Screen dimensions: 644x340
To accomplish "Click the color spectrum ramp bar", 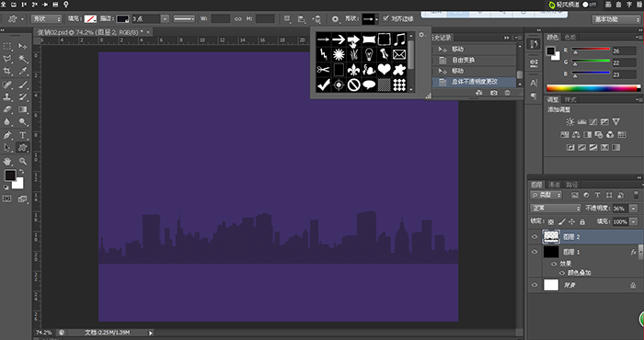I will [593, 88].
